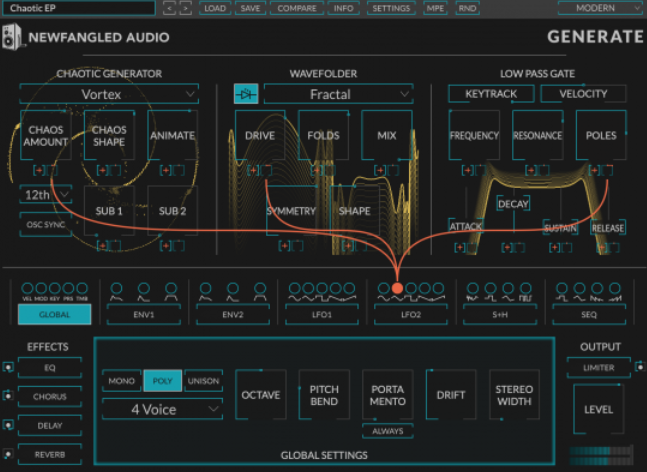Switch to the LFO1 tab

pyautogui.click(x=322, y=314)
